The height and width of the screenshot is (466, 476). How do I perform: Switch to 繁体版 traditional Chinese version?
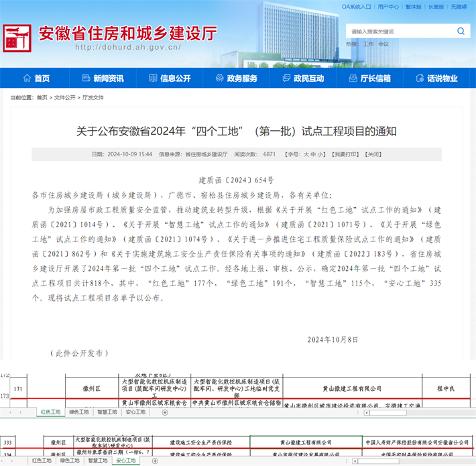[435, 7]
